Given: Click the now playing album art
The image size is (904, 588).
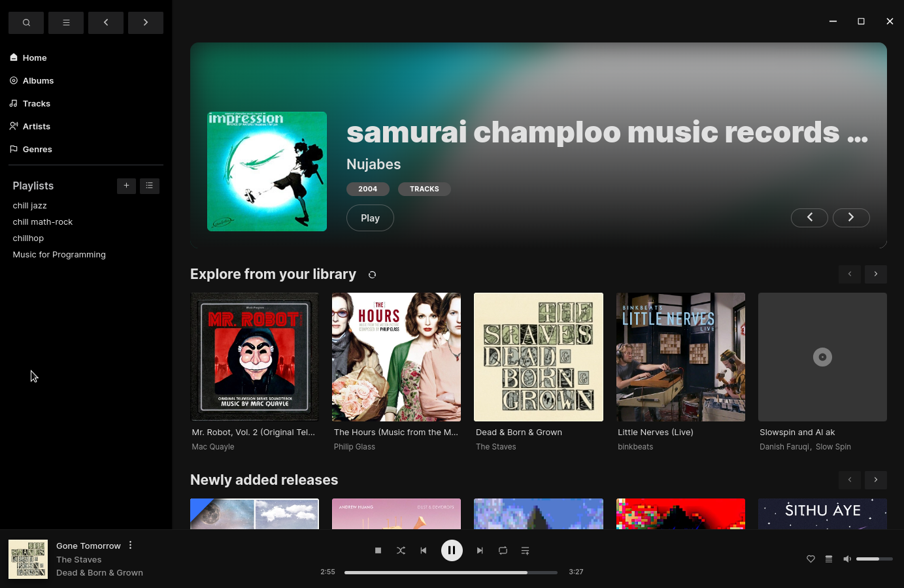Looking at the screenshot, I should [28, 559].
